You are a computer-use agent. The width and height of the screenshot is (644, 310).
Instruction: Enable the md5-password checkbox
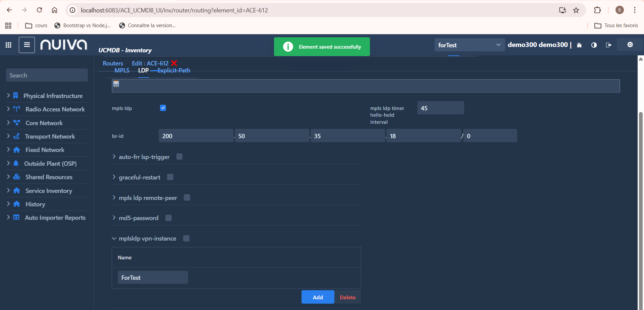pyautogui.click(x=169, y=218)
